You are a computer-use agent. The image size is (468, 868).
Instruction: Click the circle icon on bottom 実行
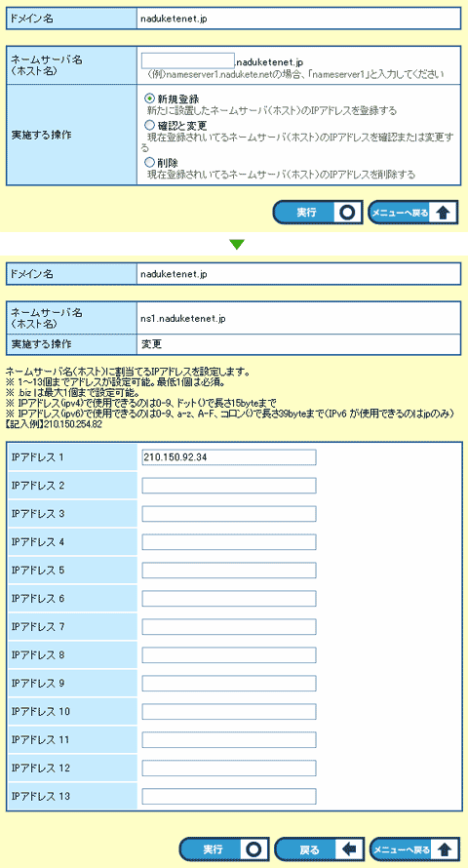[x=253, y=849]
